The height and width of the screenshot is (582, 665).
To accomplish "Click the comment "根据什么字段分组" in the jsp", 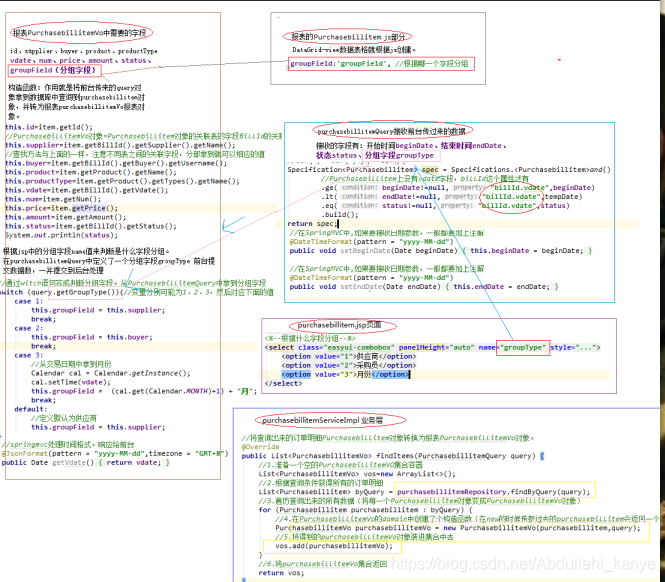I will (x=310, y=338).
